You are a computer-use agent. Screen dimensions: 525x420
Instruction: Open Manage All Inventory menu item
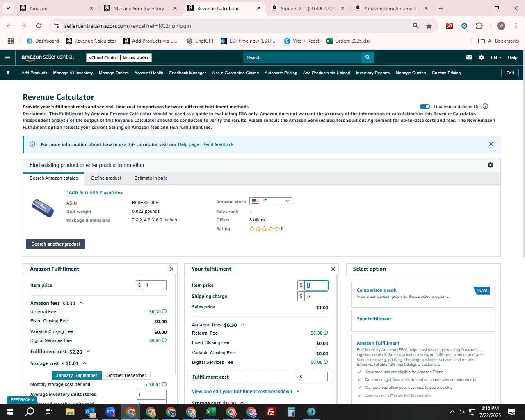point(73,73)
